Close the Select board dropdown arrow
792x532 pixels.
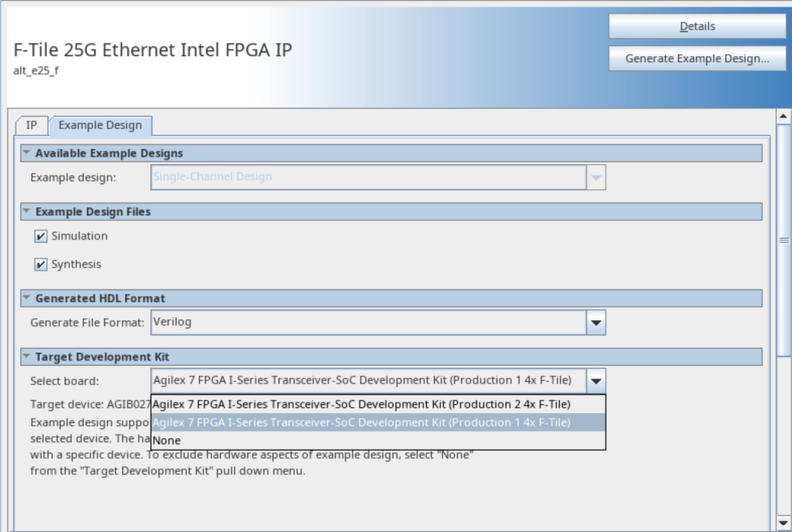596,381
